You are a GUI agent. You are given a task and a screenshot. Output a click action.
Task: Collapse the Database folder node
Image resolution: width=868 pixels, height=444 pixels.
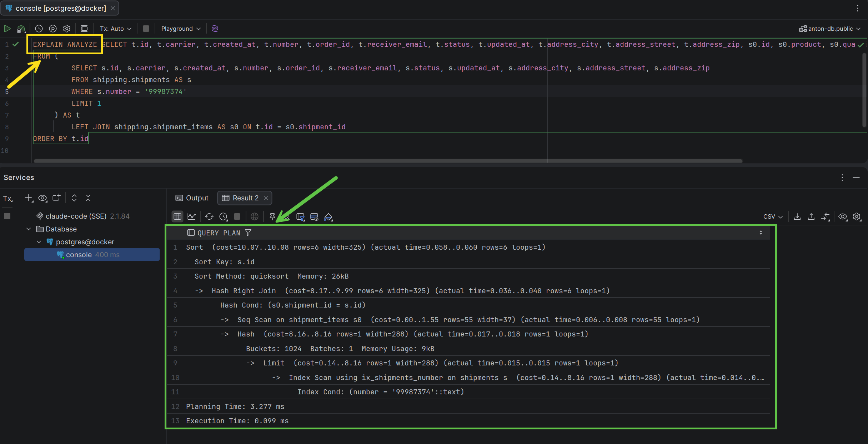coord(29,229)
